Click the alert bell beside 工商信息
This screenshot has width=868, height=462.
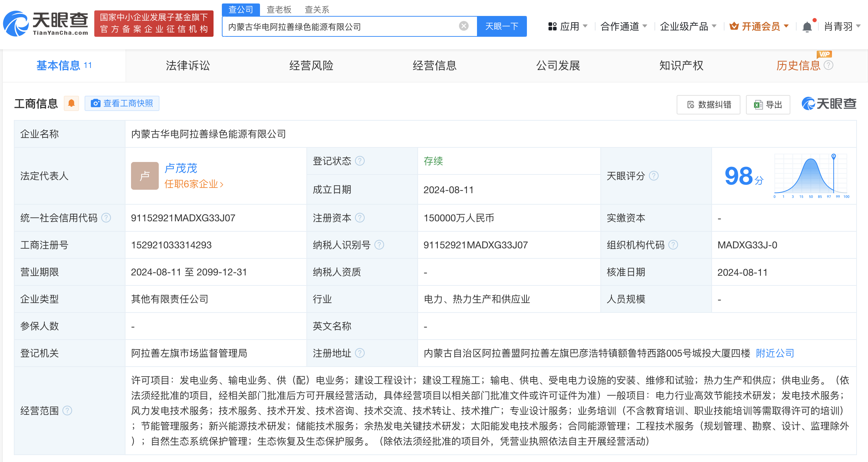pyautogui.click(x=71, y=103)
